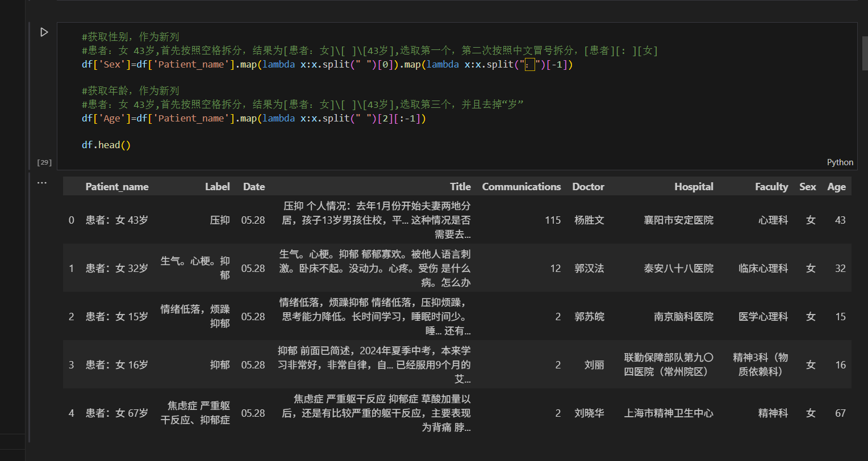Screen dimensions: 868x461
Task: Click the Communications value 115
Action: [553, 220]
